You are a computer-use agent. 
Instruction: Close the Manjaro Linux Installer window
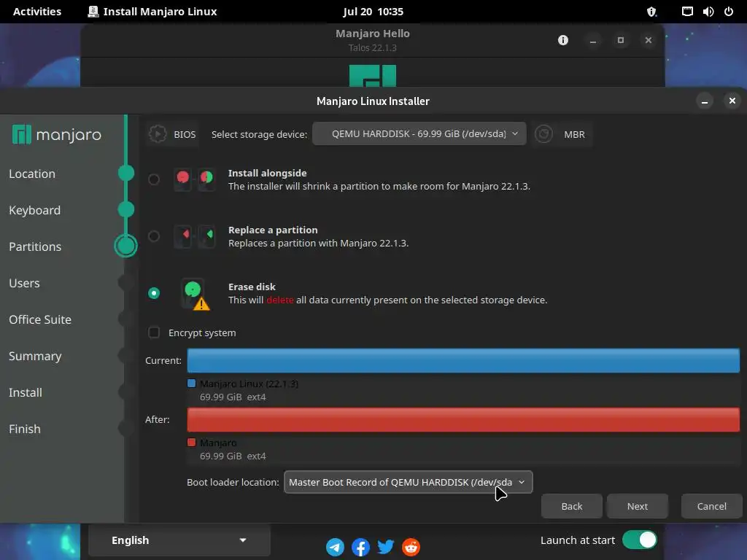point(732,101)
